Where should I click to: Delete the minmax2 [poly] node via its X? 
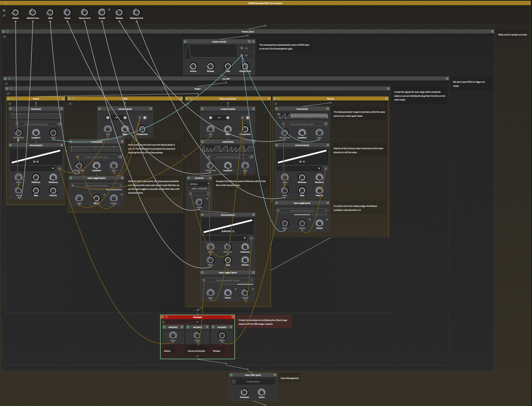click(x=253, y=215)
